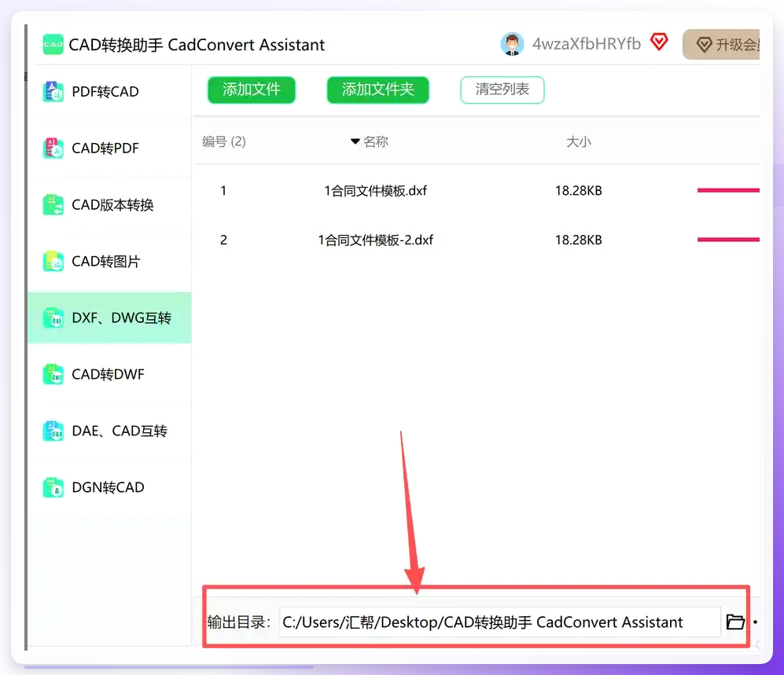Select file name 1合同文件模板-2.dxf
Screen dimensions: 784x675
point(376,240)
